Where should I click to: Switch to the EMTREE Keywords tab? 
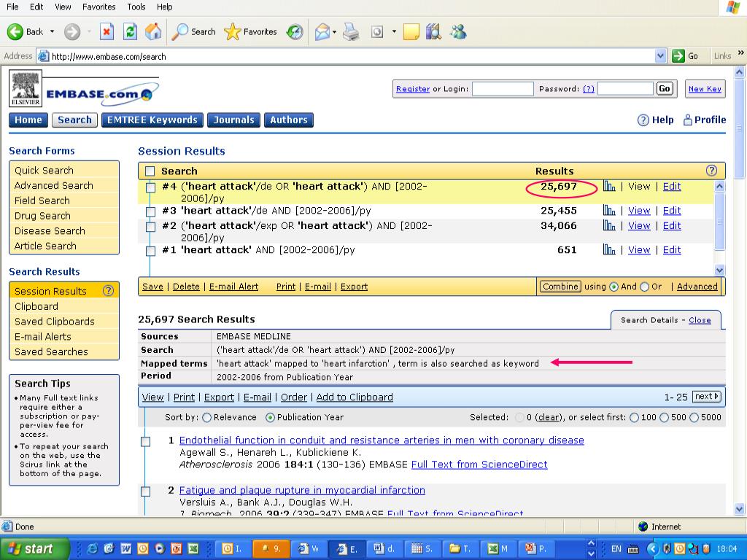[152, 120]
